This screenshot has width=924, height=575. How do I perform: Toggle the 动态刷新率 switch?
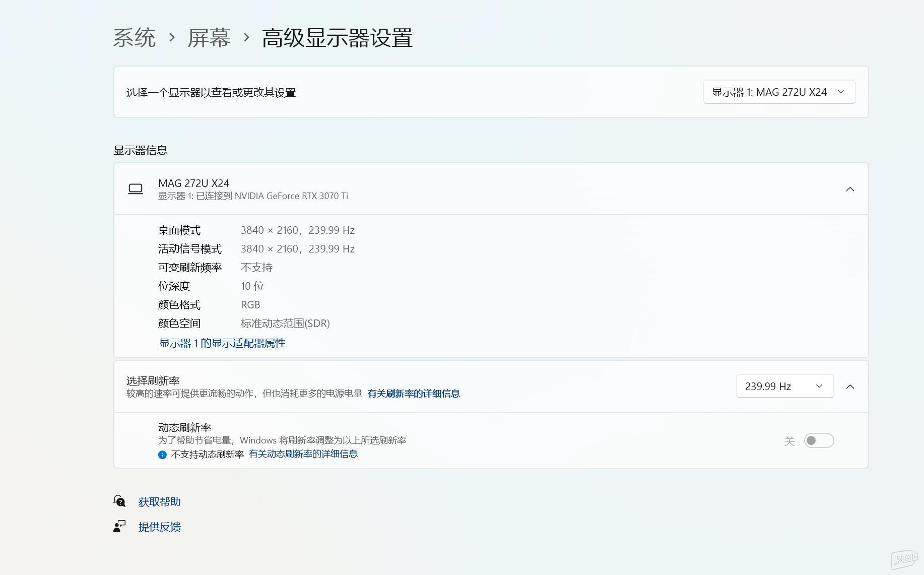click(819, 440)
